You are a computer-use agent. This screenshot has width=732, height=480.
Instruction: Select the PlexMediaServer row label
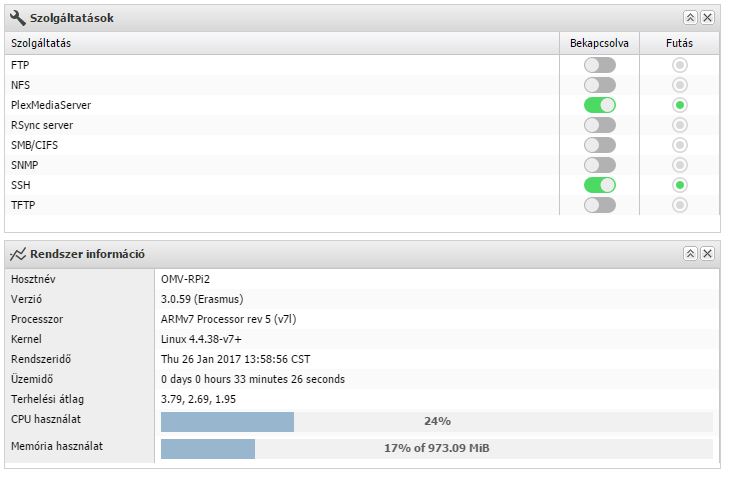(51, 106)
